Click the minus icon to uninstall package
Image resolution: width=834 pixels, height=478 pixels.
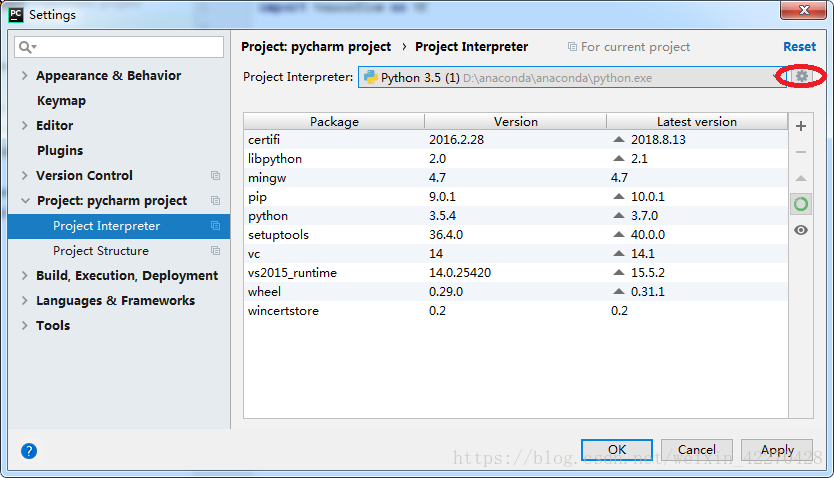pyautogui.click(x=801, y=152)
